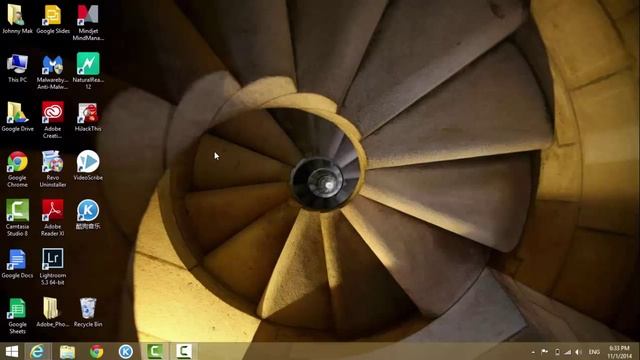Viewport: 640px width, 360px height.
Task: Select the Adobe Creative Cloud shortcut
Action: click(x=53, y=120)
